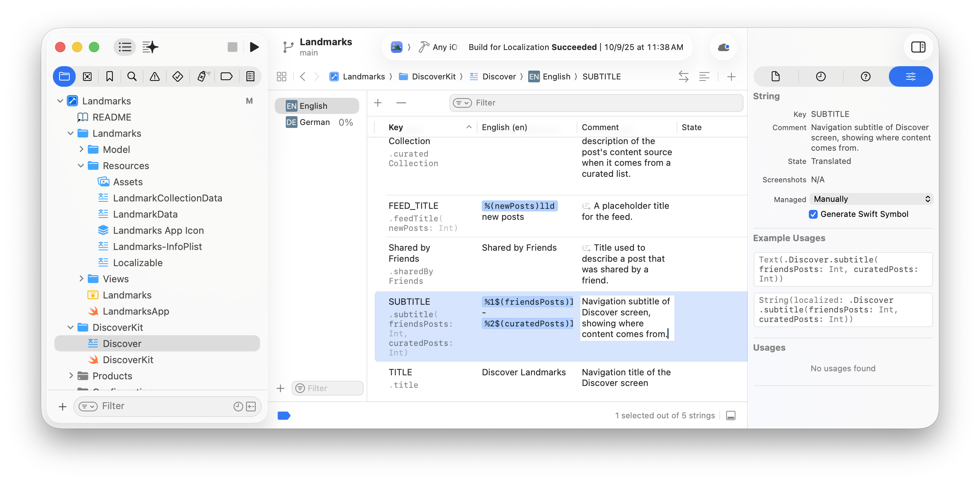Image resolution: width=980 pixels, height=483 pixels.
Task: Click the project navigator Filter field
Action: [x=167, y=406]
